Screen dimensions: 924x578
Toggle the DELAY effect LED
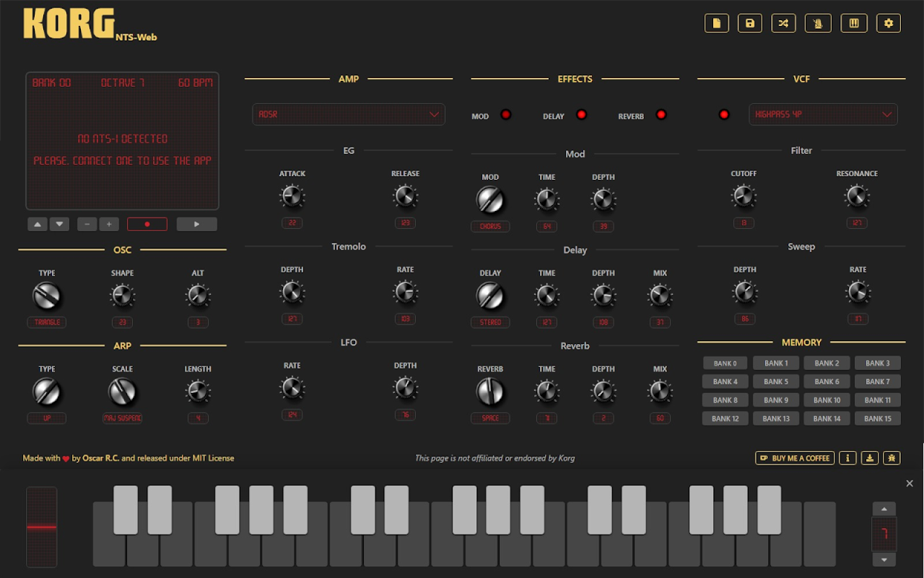(582, 115)
